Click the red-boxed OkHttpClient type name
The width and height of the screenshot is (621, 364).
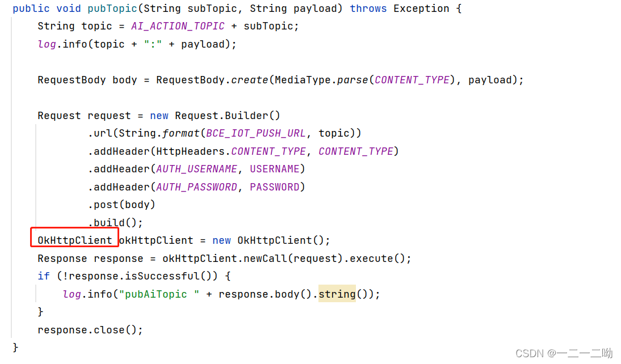[x=74, y=240]
